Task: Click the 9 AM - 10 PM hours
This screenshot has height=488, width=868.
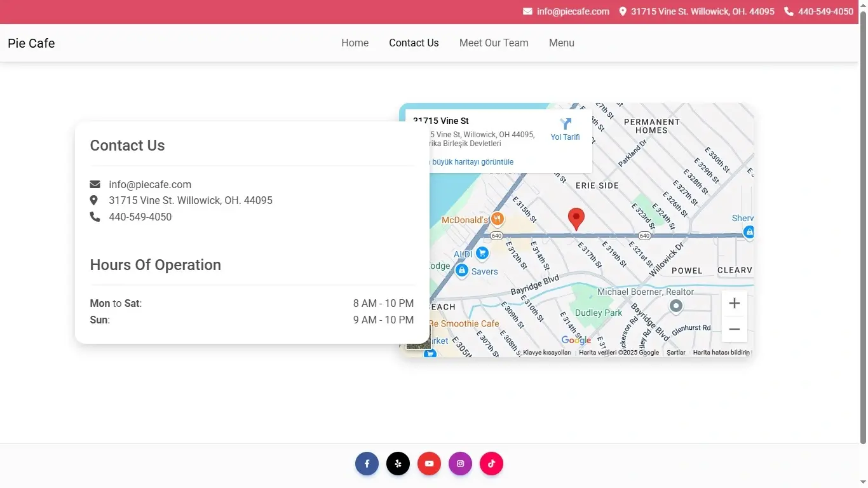Action: (x=383, y=320)
